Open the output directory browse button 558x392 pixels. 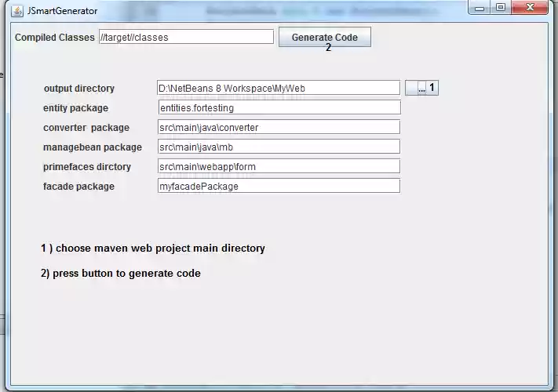tap(421, 88)
